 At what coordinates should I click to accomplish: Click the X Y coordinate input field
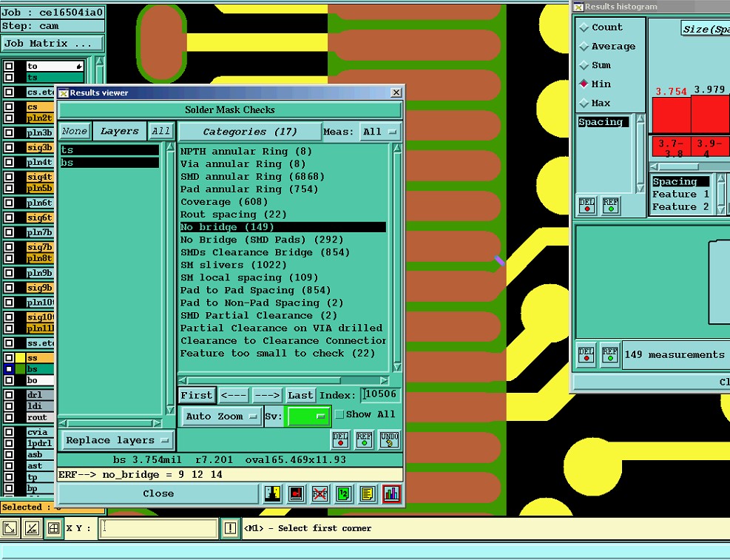pos(158,528)
